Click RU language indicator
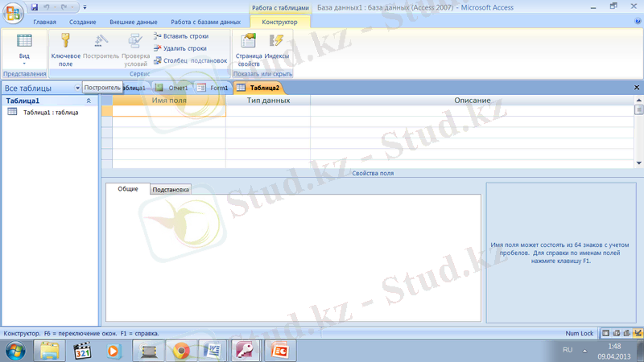 pyautogui.click(x=568, y=350)
